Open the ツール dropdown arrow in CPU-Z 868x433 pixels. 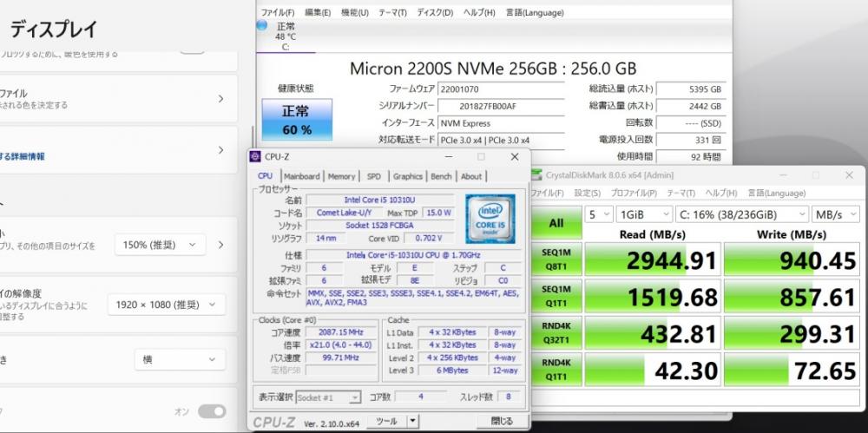[x=411, y=422]
